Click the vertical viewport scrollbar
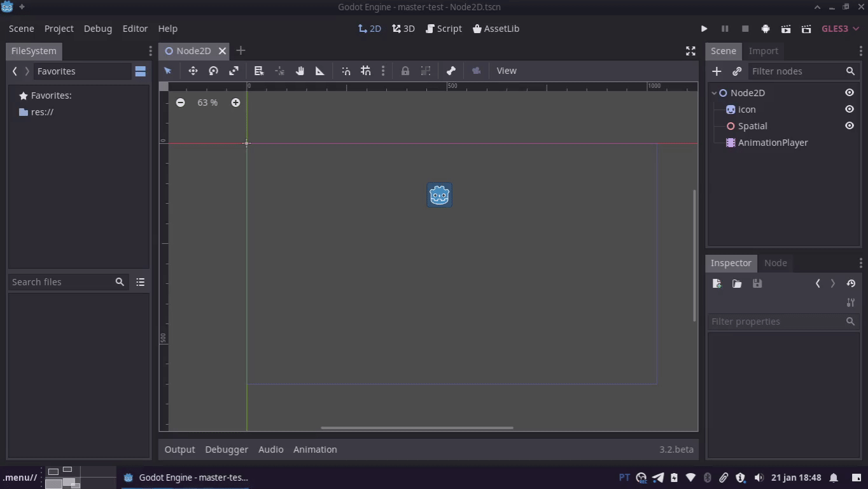The image size is (868, 489). (694, 255)
